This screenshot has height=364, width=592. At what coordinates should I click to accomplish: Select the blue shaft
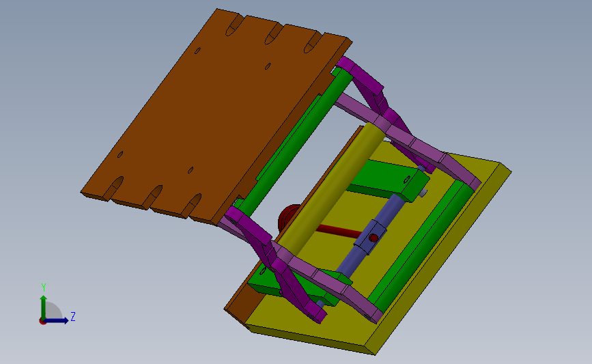(372, 236)
